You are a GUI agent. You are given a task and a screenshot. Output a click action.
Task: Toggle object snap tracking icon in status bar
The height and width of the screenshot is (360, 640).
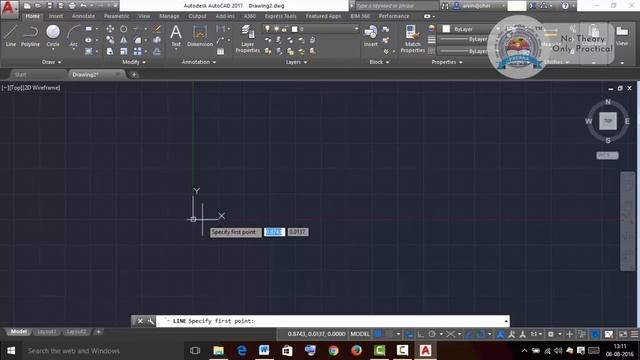point(469,334)
